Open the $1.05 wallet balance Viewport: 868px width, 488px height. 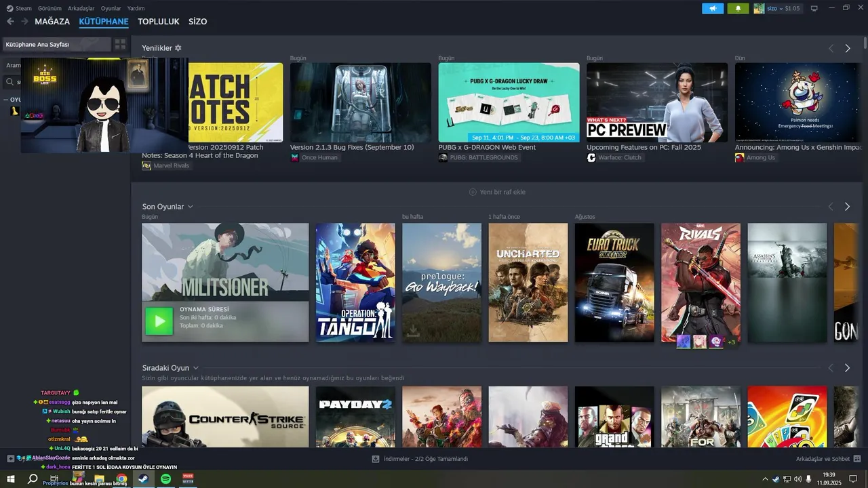point(792,8)
